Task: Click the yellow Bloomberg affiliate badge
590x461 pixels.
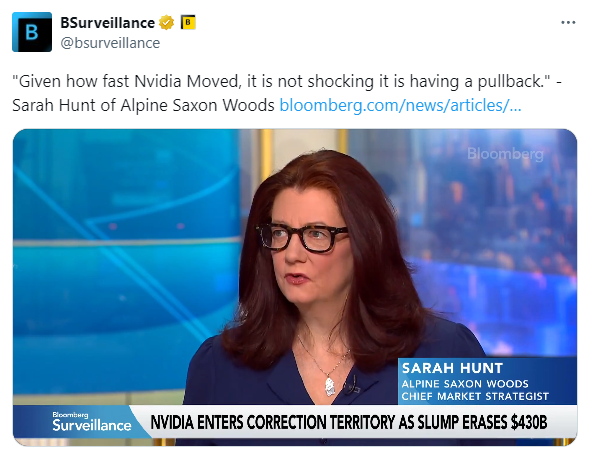Action: (x=188, y=23)
